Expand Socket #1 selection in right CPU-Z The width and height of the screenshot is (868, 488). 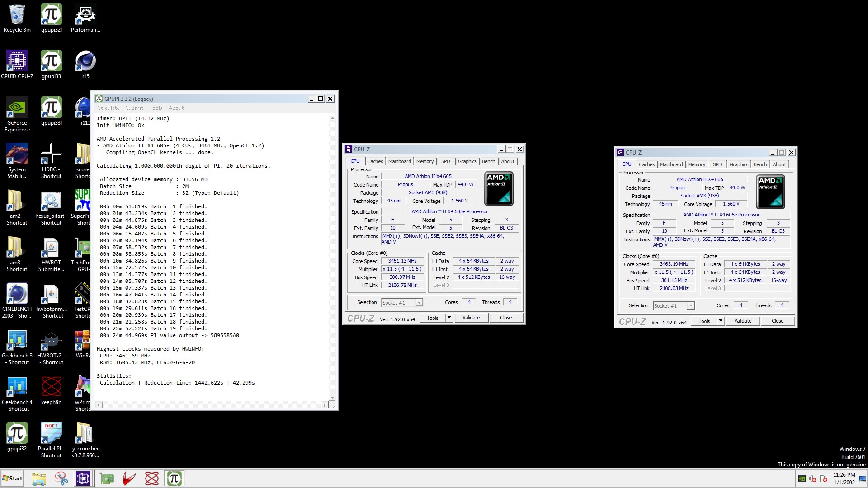(691, 306)
